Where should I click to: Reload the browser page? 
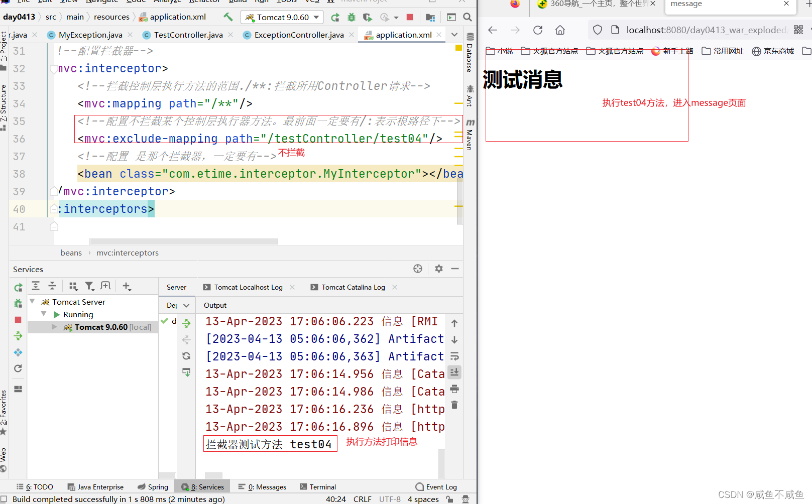coord(538,30)
